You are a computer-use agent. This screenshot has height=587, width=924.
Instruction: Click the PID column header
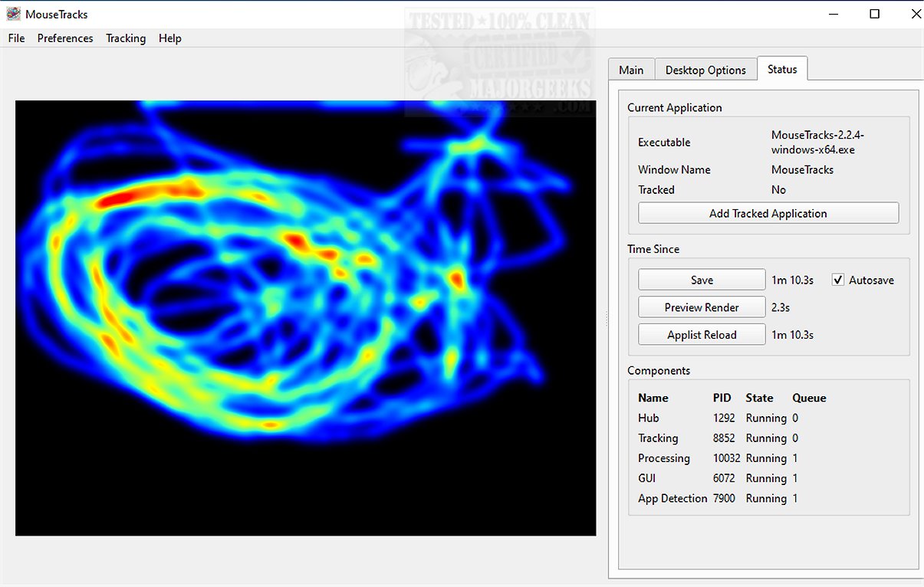[722, 398]
